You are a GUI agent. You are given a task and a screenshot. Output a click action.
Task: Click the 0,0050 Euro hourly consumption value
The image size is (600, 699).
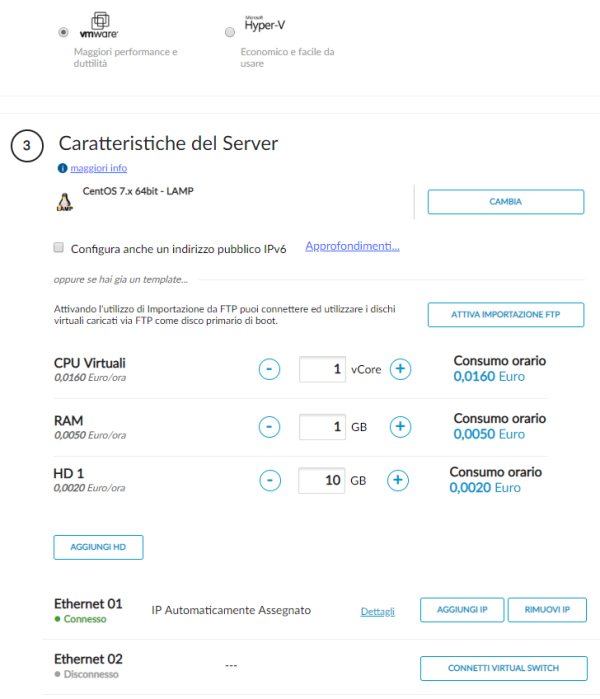point(489,434)
